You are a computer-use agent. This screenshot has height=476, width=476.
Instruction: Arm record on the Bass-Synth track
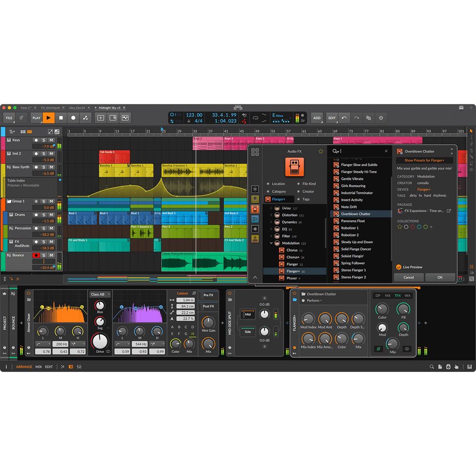(36, 167)
